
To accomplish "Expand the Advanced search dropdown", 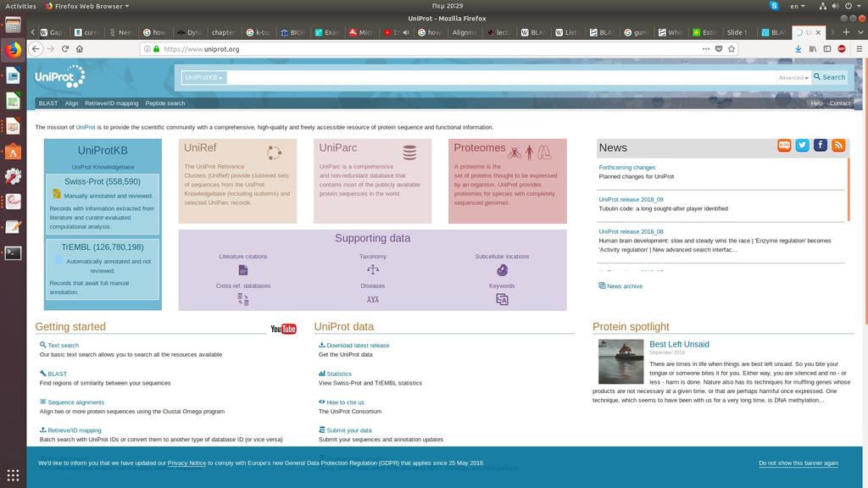I will pos(793,77).
